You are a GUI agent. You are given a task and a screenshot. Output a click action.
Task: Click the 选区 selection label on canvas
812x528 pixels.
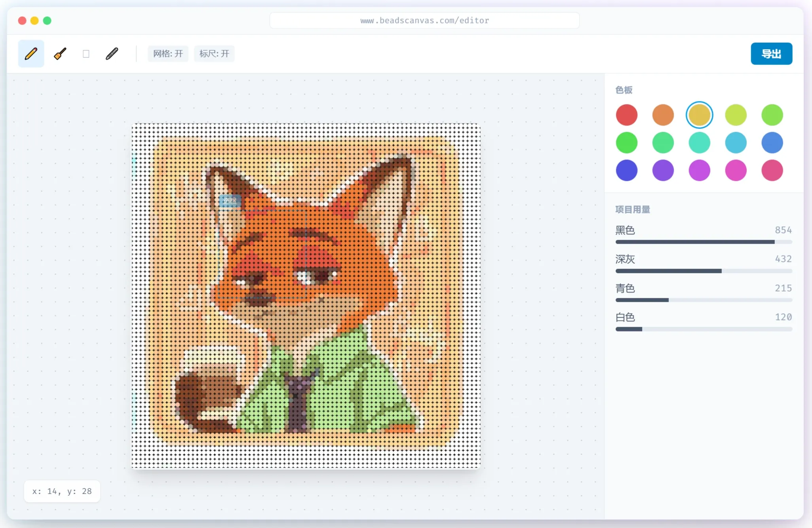(230, 201)
